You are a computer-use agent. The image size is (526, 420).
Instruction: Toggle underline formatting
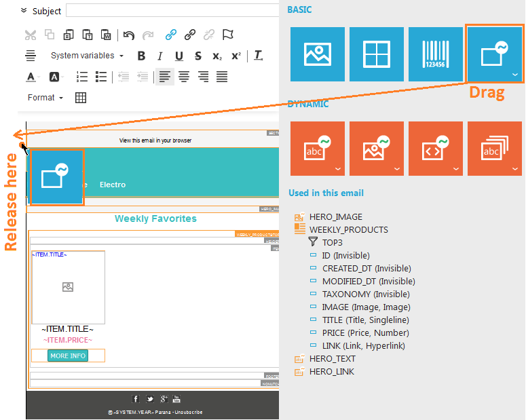(x=179, y=56)
